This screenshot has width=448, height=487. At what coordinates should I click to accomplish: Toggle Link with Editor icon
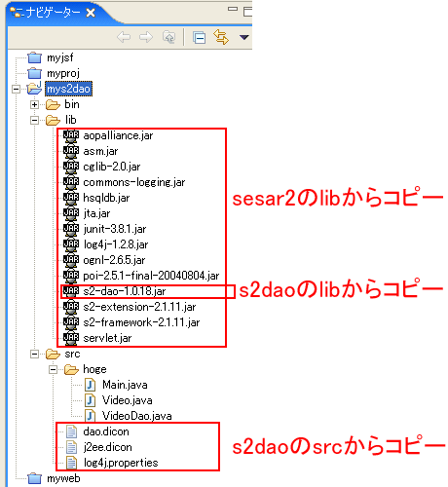click(x=221, y=37)
